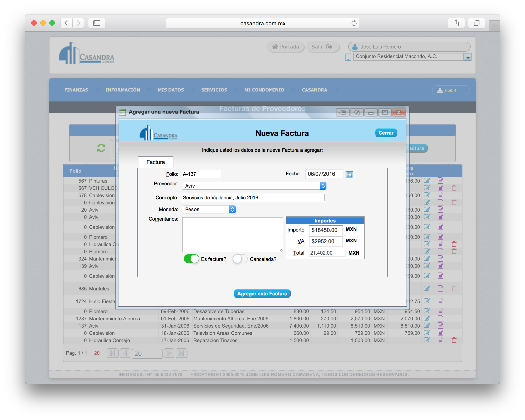Click the Portada button
The width and height of the screenshot is (525, 420).
pos(285,47)
